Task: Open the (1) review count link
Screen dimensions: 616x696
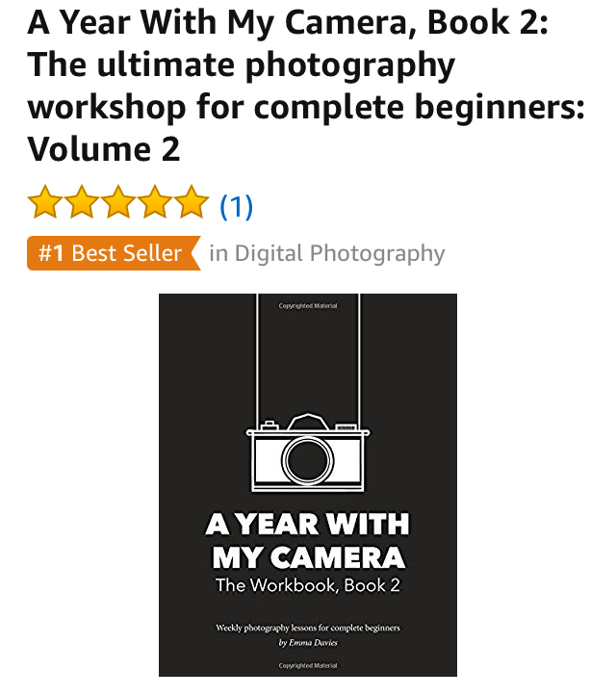Action: pyautogui.click(x=237, y=206)
